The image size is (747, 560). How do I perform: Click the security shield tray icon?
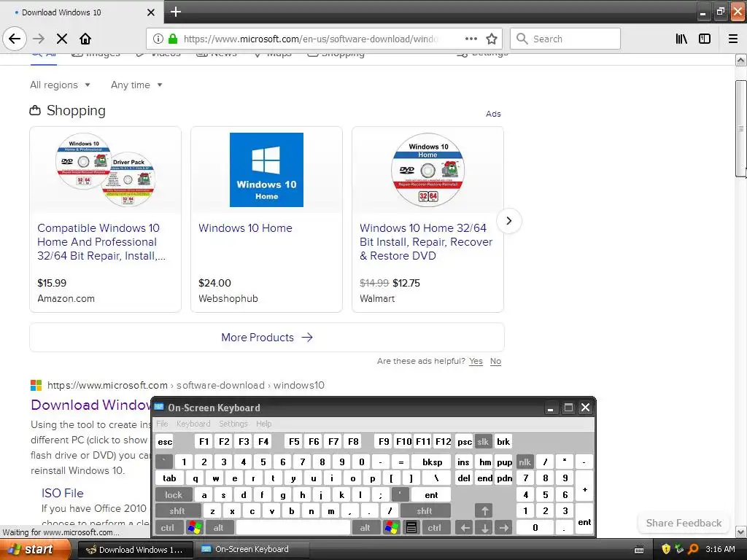666,549
